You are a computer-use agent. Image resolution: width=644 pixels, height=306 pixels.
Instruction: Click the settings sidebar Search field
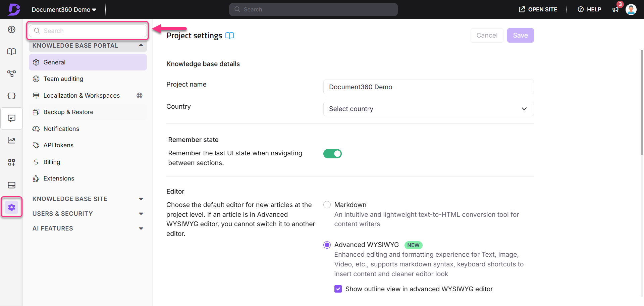88,31
